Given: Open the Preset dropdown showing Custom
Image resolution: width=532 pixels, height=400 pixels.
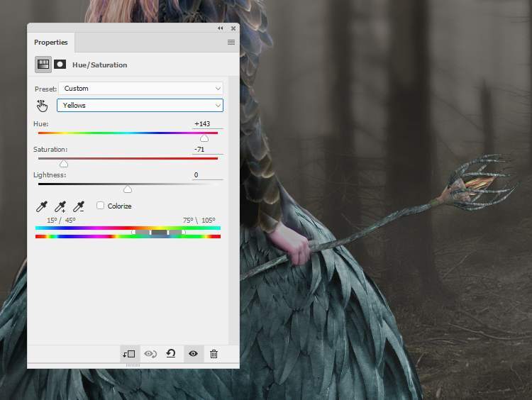Looking at the screenshot, I should click(x=141, y=89).
